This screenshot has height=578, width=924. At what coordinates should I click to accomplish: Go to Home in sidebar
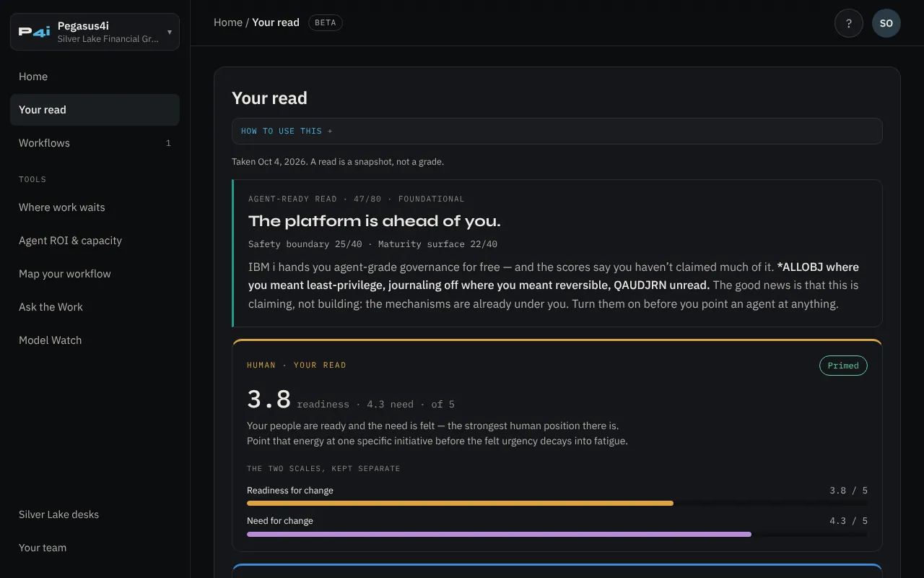(95, 77)
